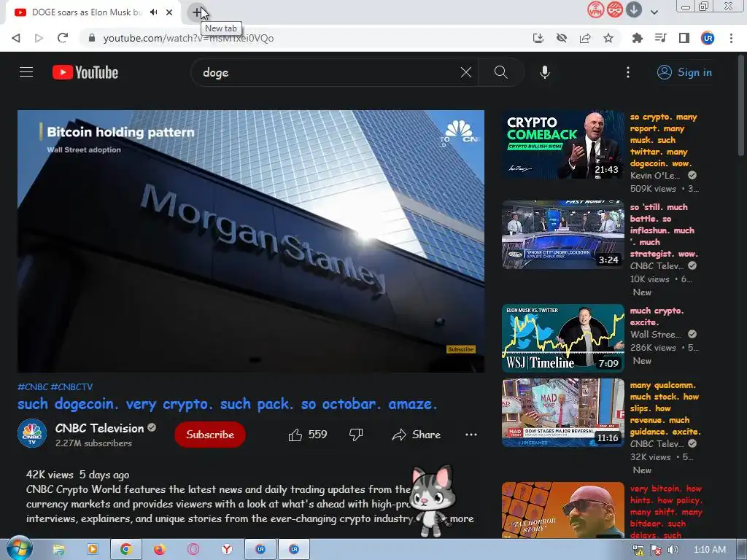Open the gray downloads arrow icon in tab bar
747x560 pixels.
coord(634,9)
